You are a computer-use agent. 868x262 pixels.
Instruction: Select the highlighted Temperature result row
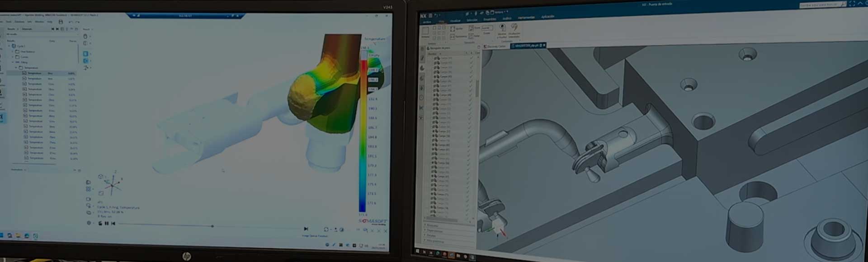pos(42,73)
